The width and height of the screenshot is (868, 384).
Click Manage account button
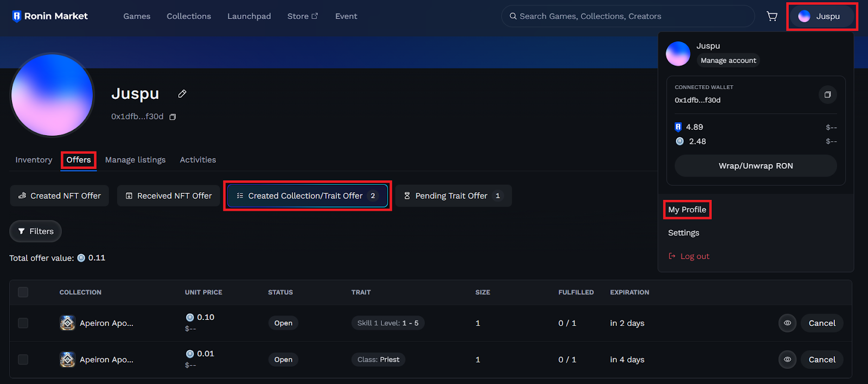tap(728, 60)
